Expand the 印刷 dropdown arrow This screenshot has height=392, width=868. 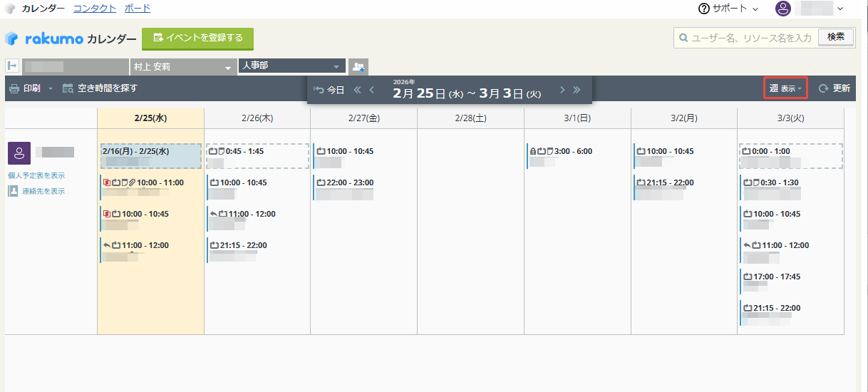pyautogui.click(x=51, y=89)
